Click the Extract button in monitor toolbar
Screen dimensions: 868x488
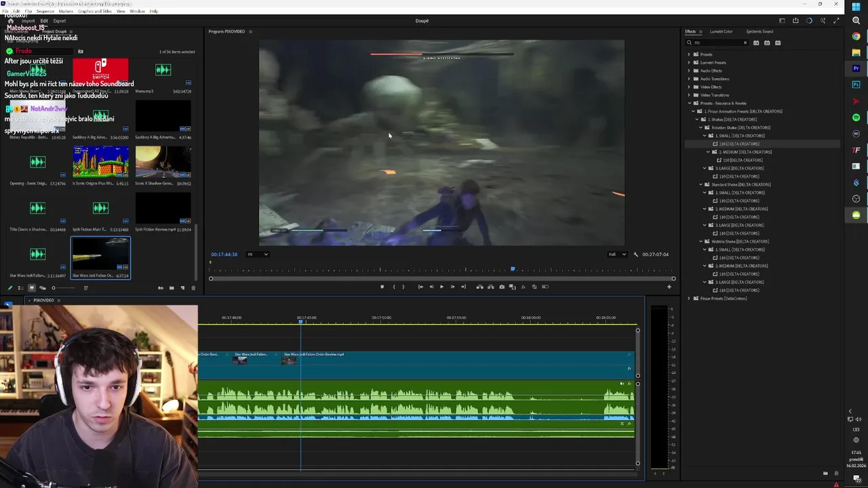point(491,287)
